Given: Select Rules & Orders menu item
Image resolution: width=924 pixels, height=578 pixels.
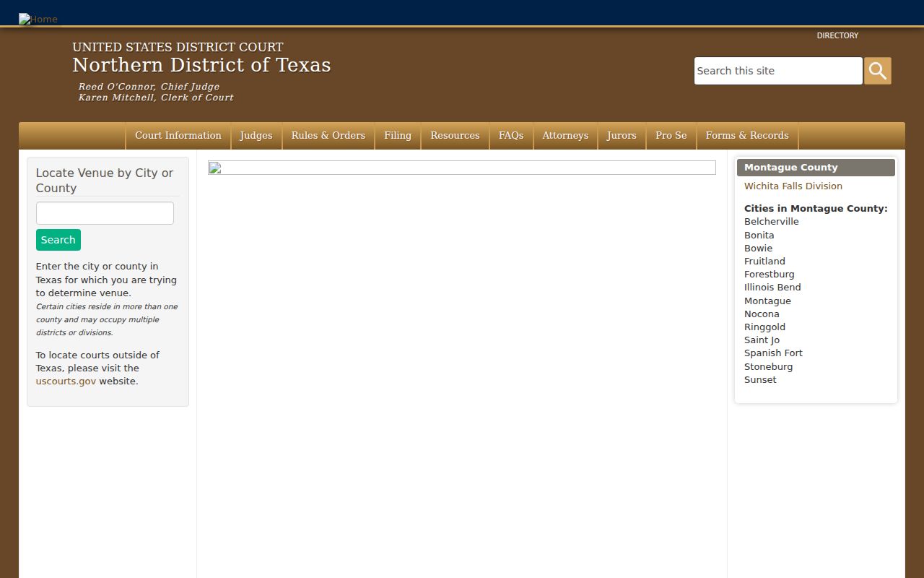Looking at the screenshot, I should click(328, 136).
